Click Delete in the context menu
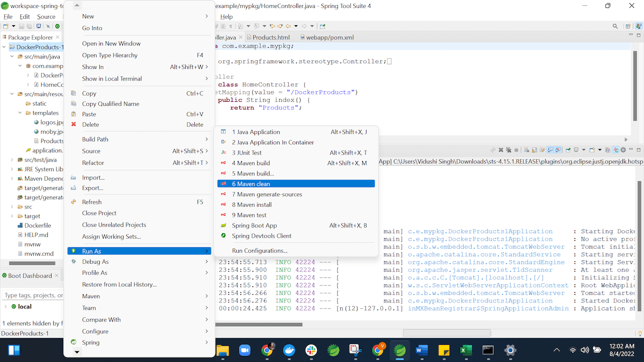This screenshot has height=362, width=644. coord(90,124)
